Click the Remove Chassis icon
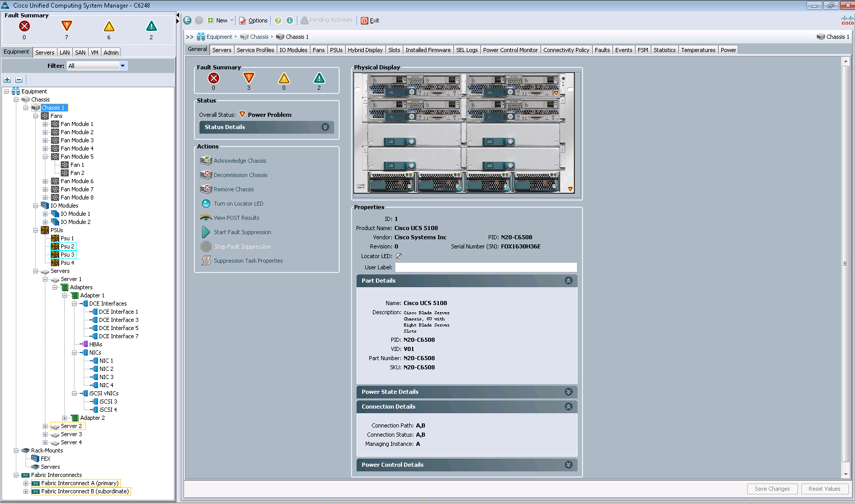Viewport: 855px width, 504px height. coord(206,189)
